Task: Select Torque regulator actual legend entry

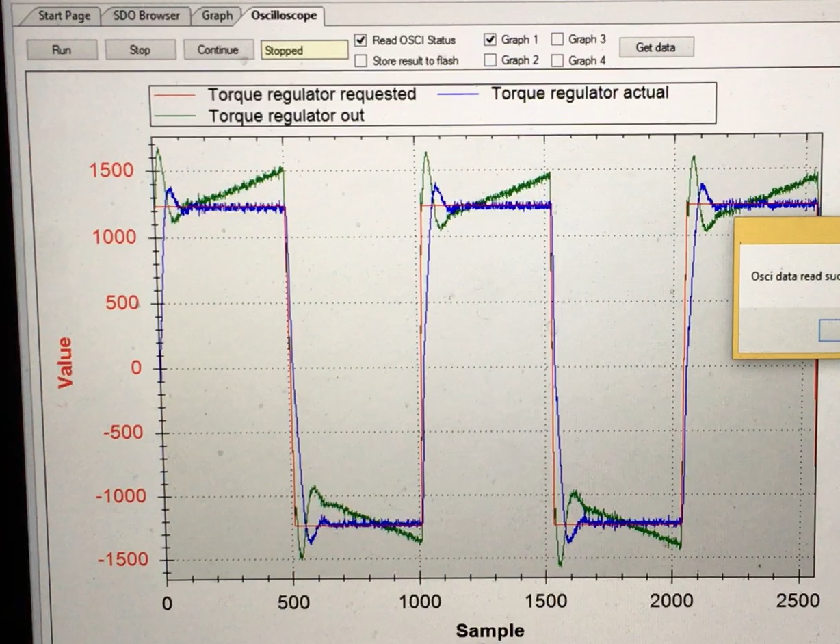Action: pos(579,93)
